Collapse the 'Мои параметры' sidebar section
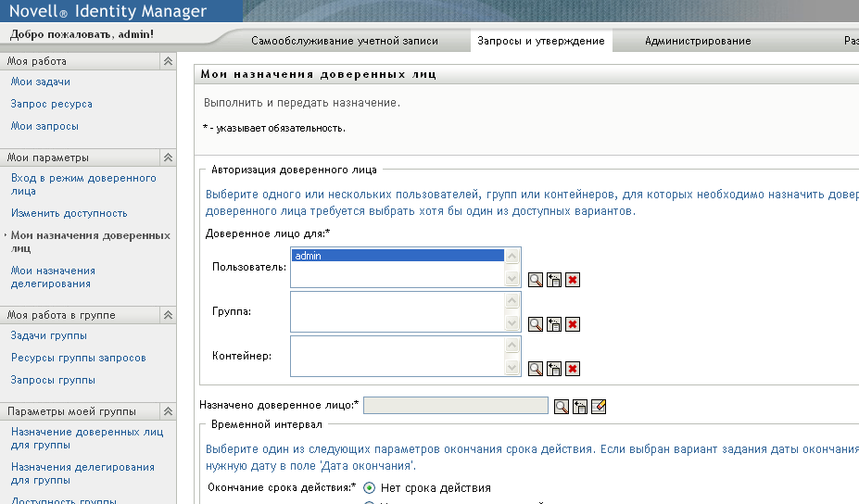The height and width of the screenshot is (504, 859). click(x=168, y=157)
